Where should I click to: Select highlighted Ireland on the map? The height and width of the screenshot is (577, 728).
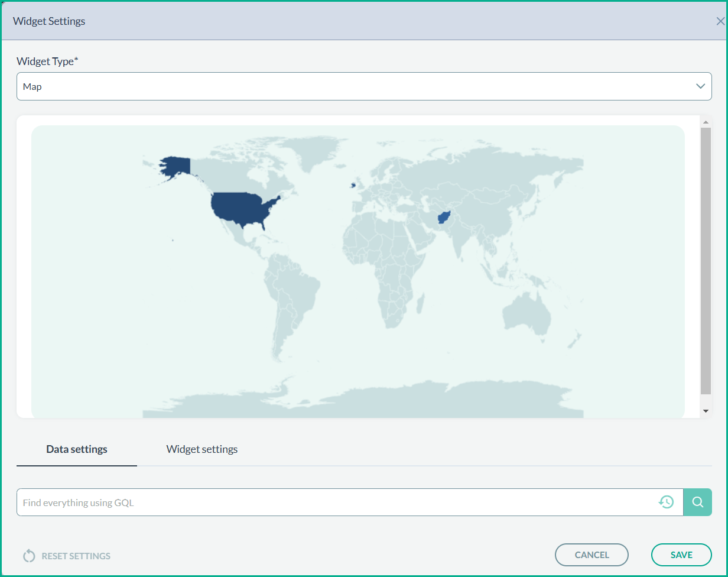(353, 185)
